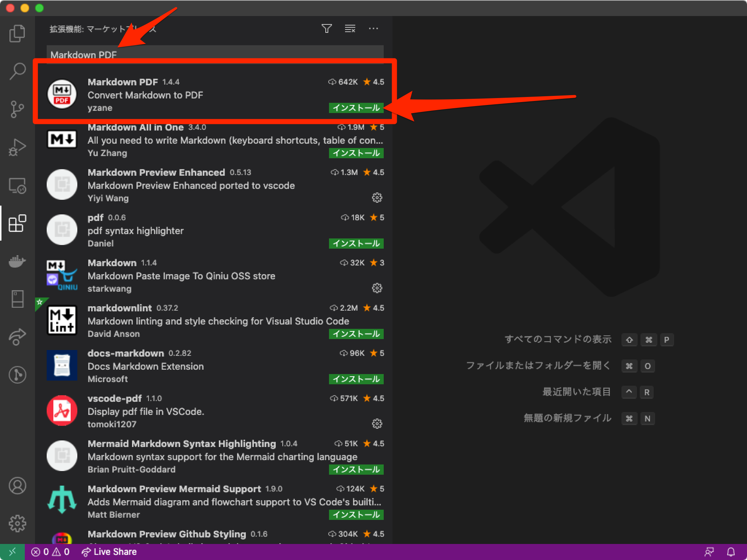Open the manage menu for Markdown Preview Enhanced
Image resolution: width=747 pixels, height=560 pixels.
[377, 197]
